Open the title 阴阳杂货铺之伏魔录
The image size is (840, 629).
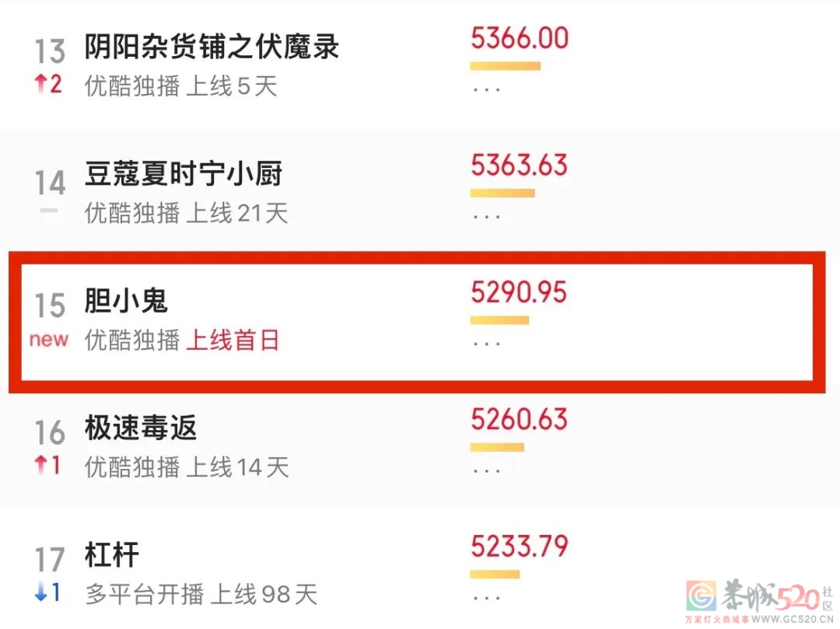pos(212,47)
